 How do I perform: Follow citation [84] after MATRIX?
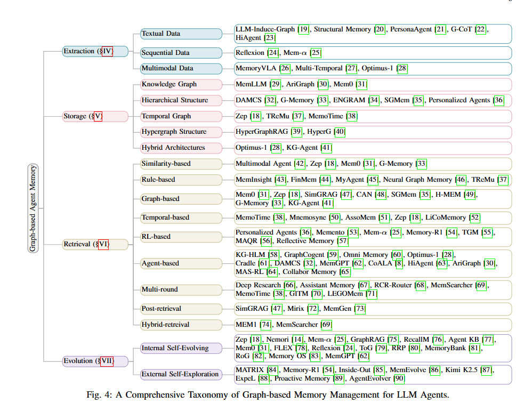(x=273, y=370)
